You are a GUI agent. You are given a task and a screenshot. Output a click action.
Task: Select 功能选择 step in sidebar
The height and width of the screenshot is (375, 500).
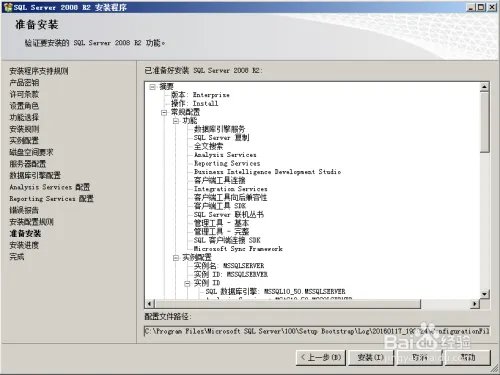pyautogui.click(x=24, y=117)
